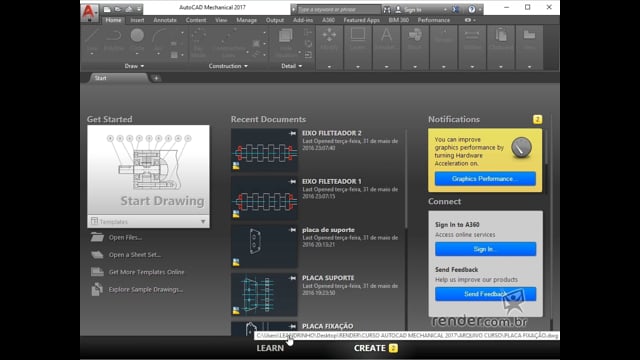Click the Hardware Acceleration dial icon
640x360 pixels.
(x=521, y=147)
